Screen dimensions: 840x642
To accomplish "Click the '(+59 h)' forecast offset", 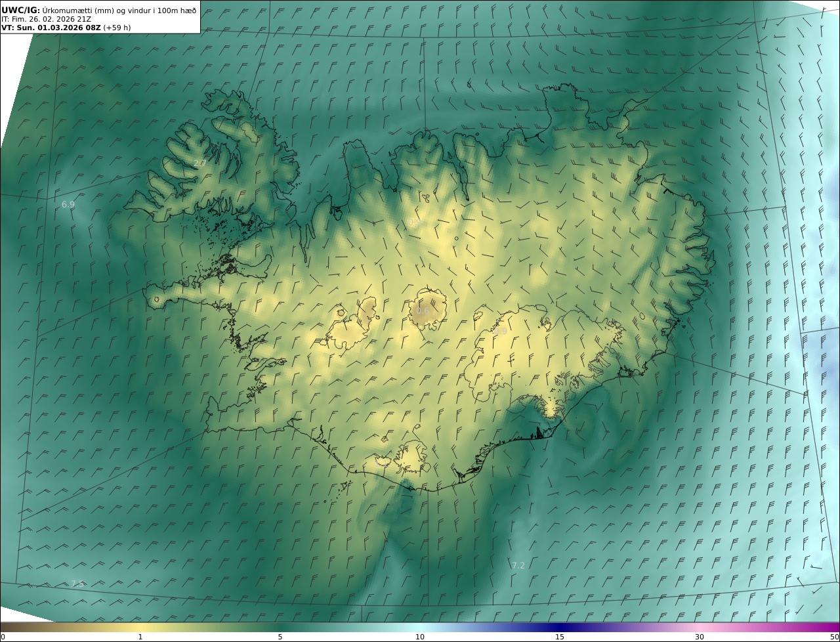I will 117,28.
